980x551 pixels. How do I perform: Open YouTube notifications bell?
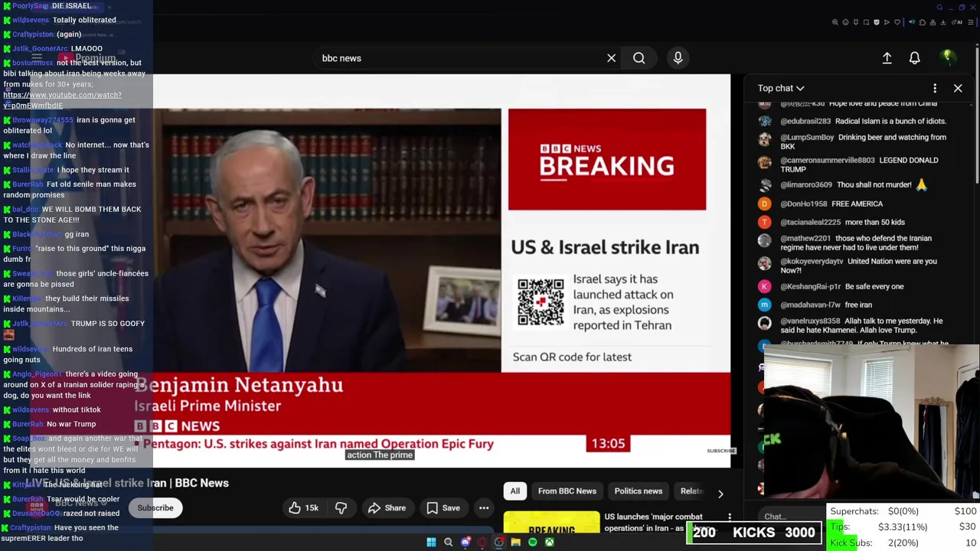pyautogui.click(x=914, y=58)
